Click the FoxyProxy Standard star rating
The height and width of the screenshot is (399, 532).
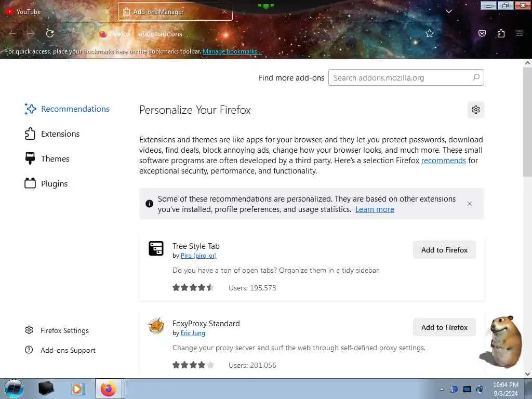(x=193, y=365)
